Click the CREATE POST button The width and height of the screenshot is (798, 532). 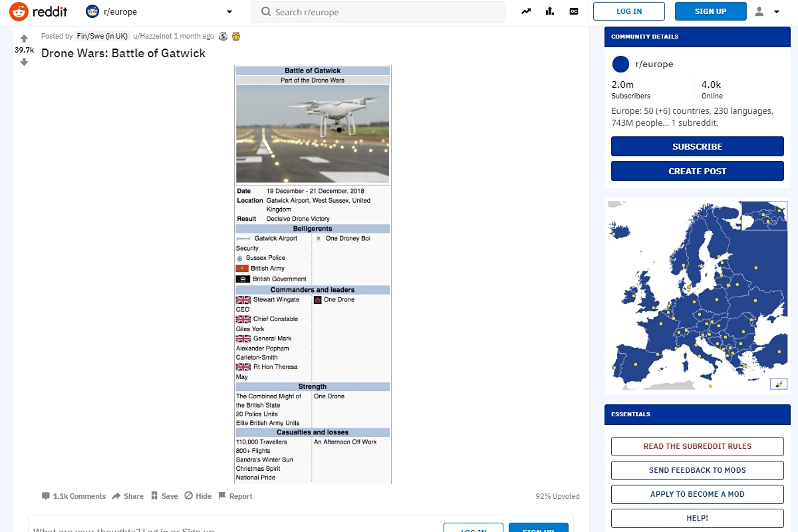click(698, 171)
